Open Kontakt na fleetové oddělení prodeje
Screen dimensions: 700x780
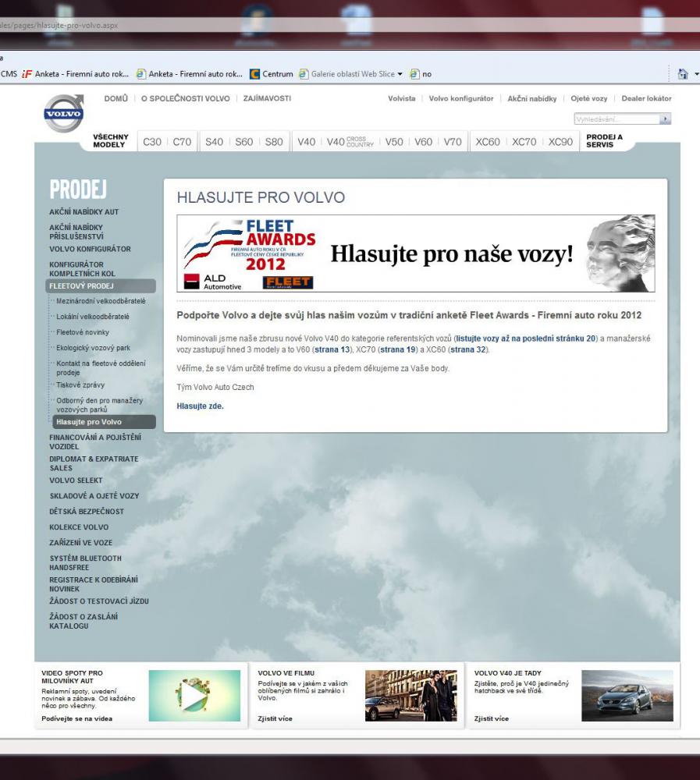pyautogui.click(x=101, y=368)
